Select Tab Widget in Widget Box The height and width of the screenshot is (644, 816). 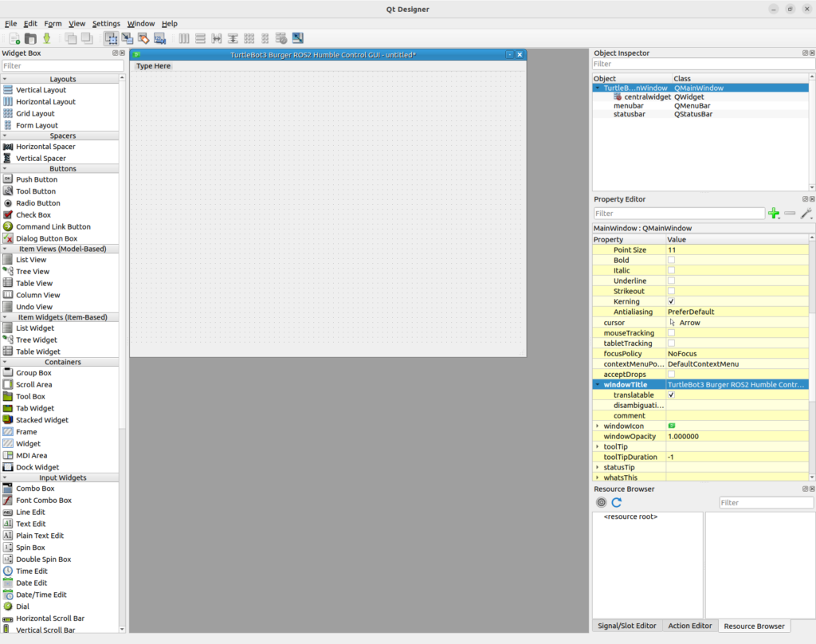coord(35,408)
